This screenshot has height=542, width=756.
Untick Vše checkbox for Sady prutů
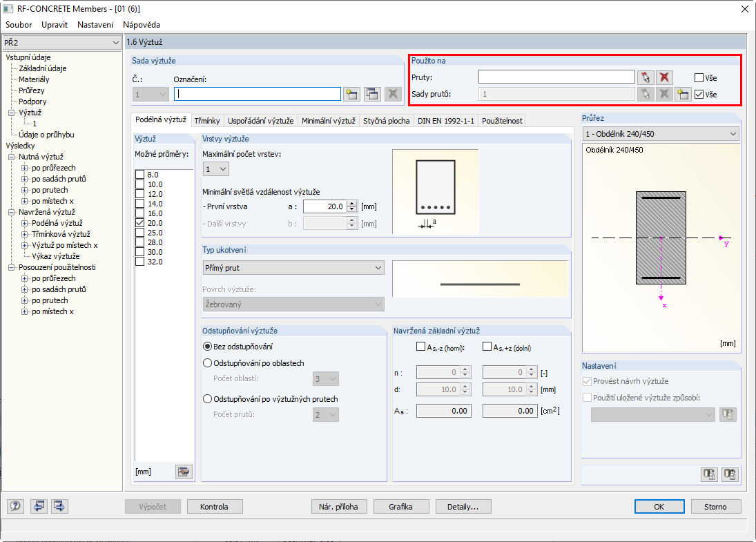point(699,95)
